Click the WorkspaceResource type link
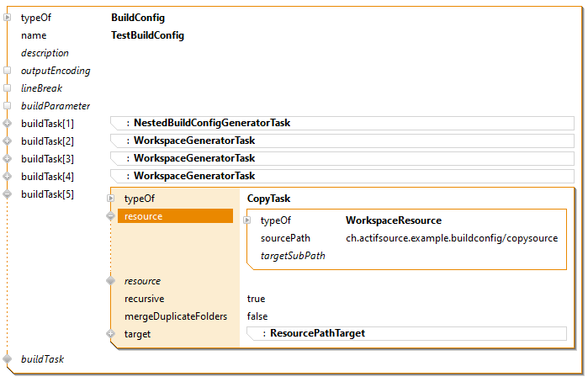This screenshot has width=588, height=382. click(x=393, y=220)
